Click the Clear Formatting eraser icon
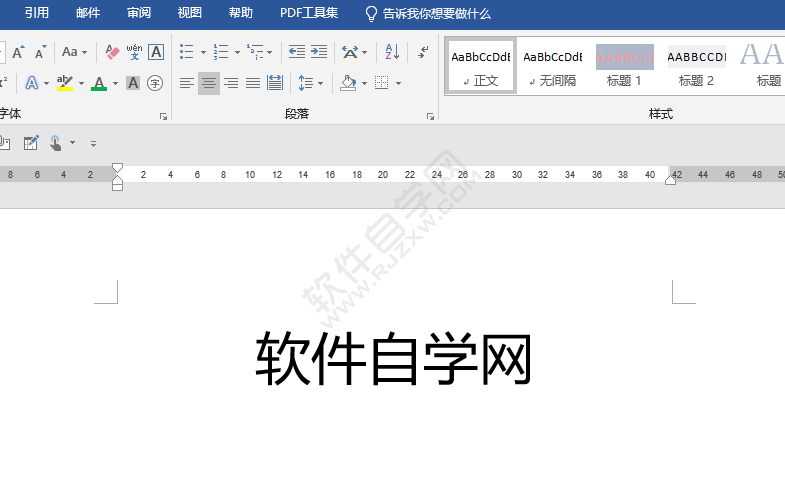785x479 pixels. [112, 52]
